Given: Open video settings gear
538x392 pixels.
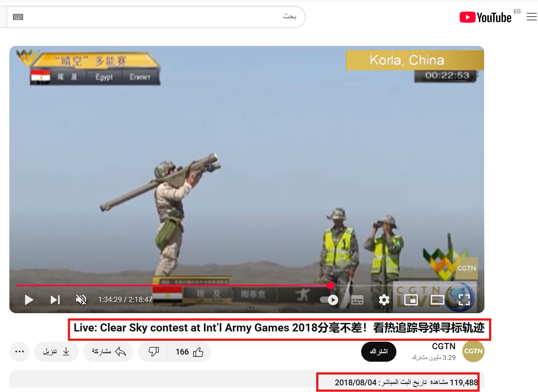Looking at the screenshot, I should click(x=384, y=300).
